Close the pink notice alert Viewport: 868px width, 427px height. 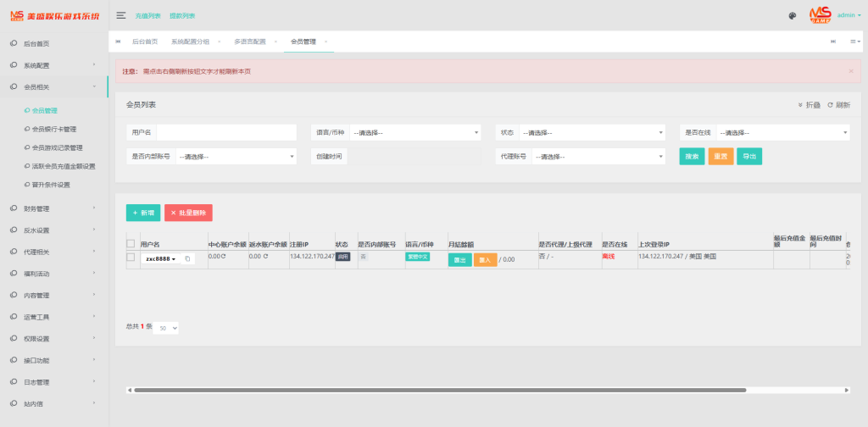click(x=850, y=71)
